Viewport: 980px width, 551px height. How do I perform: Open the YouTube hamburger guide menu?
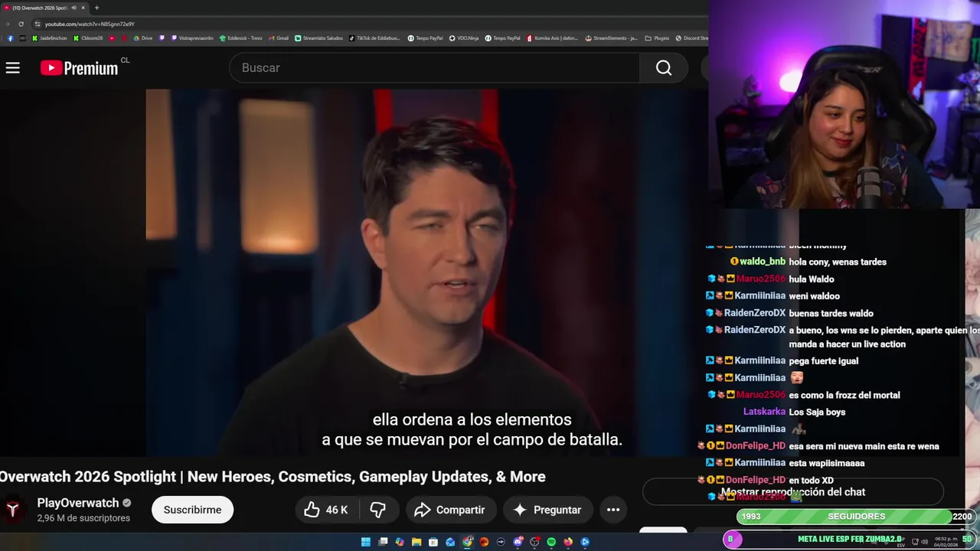(13, 68)
